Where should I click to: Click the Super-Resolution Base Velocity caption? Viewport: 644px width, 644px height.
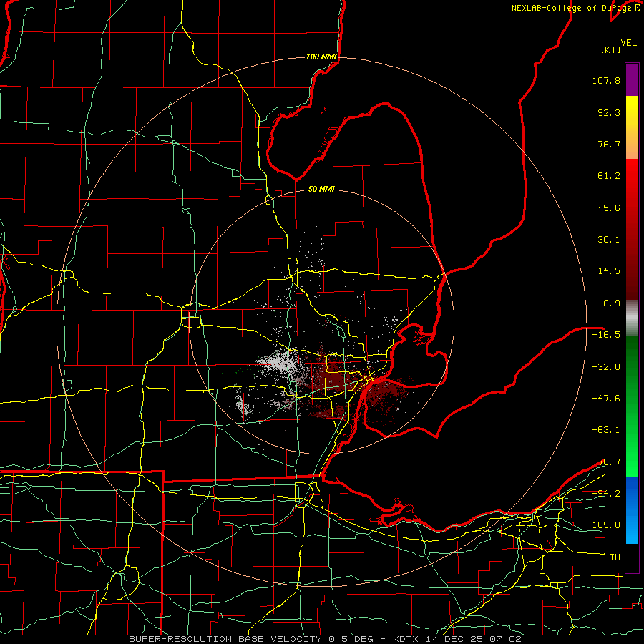pyautogui.click(x=326, y=639)
